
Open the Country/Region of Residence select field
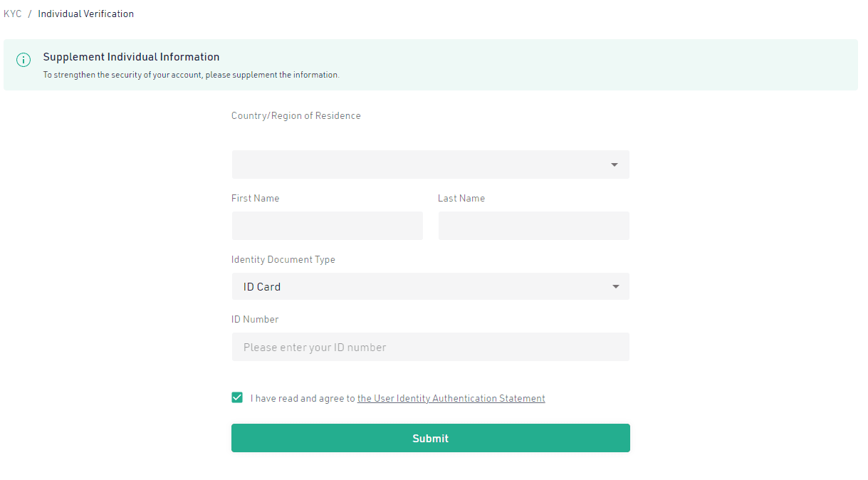click(x=420, y=165)
